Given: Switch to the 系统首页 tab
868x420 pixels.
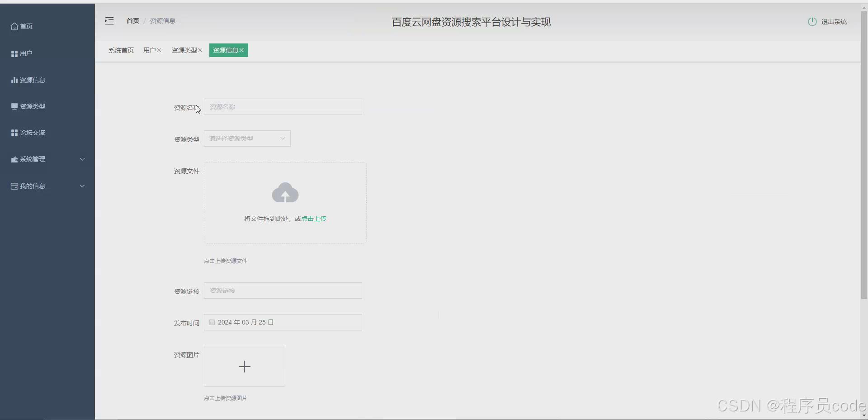Looking at the screenshot, I should pyautogui.click(x=121, y=50).
